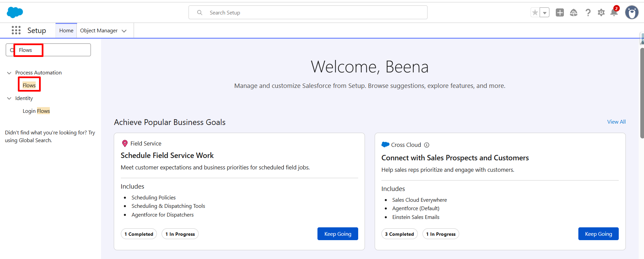Collapse the Identity section chevron
644x259 pixels.
[9, 98]
